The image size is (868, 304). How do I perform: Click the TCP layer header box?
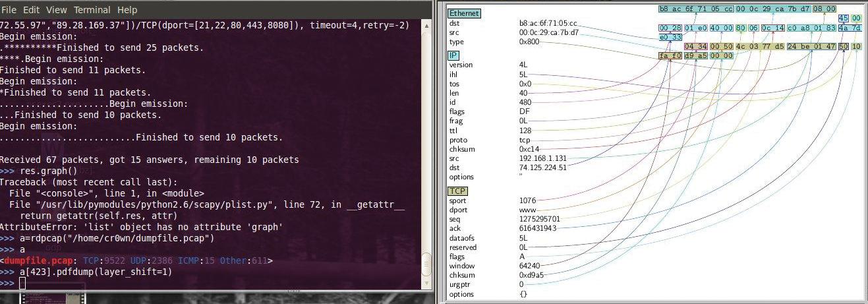(457, 191)
